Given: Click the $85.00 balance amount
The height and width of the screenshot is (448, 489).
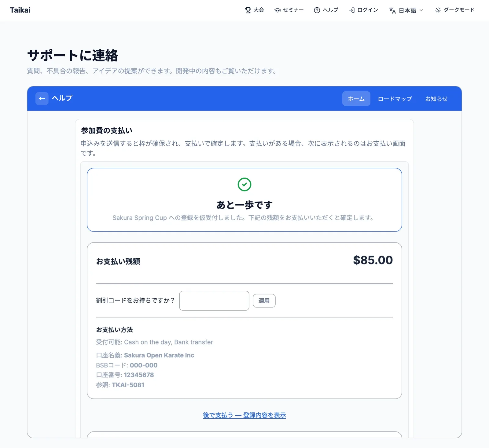Looking at the screenshot, I should coord(373,260).
